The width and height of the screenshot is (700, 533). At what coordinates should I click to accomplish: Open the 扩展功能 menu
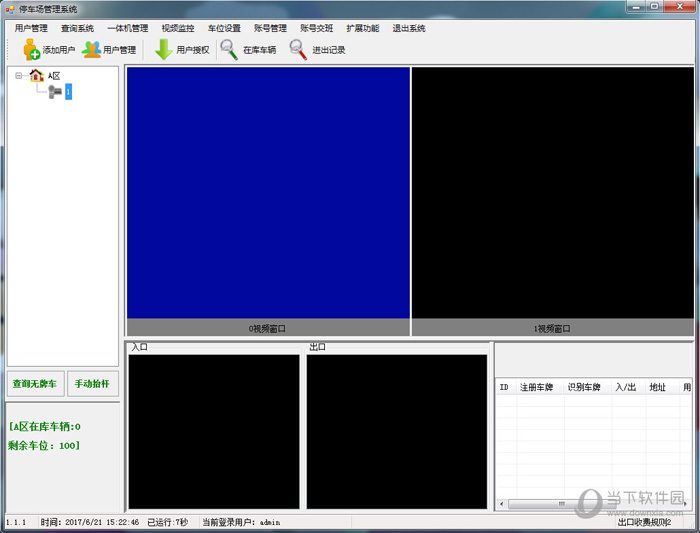pyautogui.click(x=362, y=28)
